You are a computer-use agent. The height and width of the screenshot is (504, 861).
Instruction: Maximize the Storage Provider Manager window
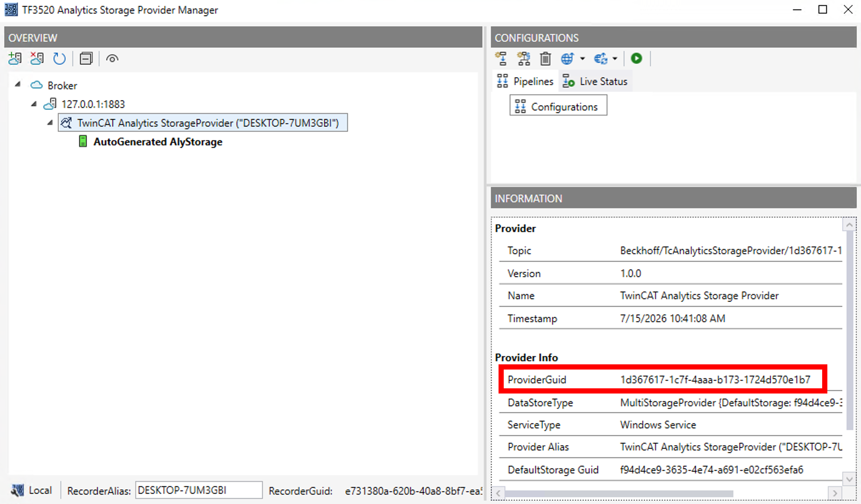pos(823,10)
